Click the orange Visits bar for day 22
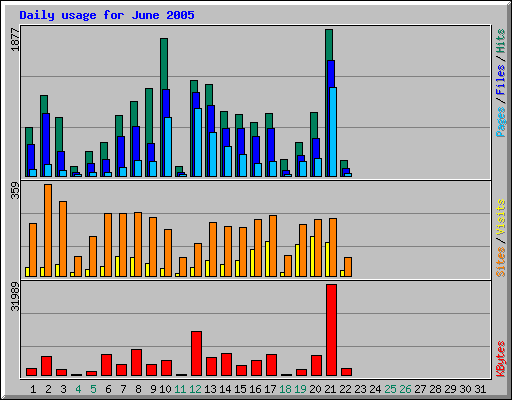 [348, 267]
